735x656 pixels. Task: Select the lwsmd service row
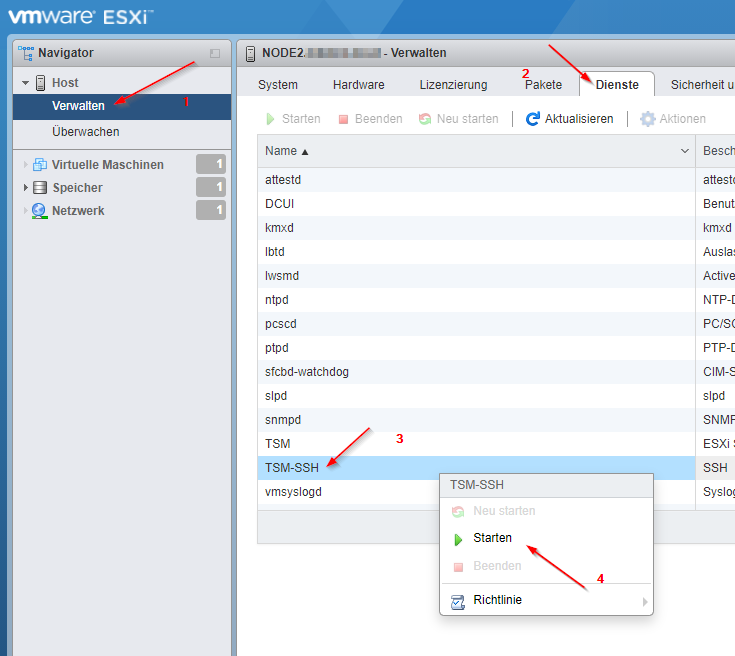476,276
